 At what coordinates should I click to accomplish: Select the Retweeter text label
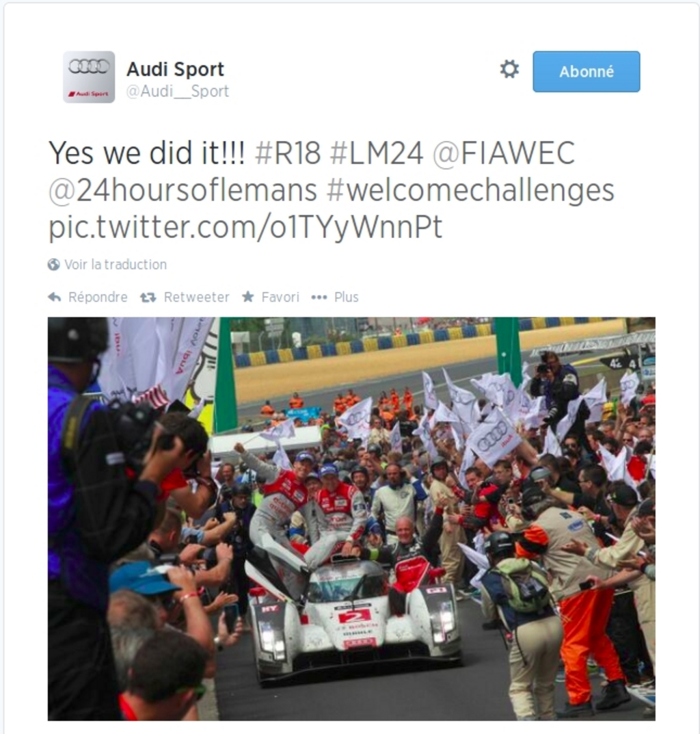(x=196, y=298)
